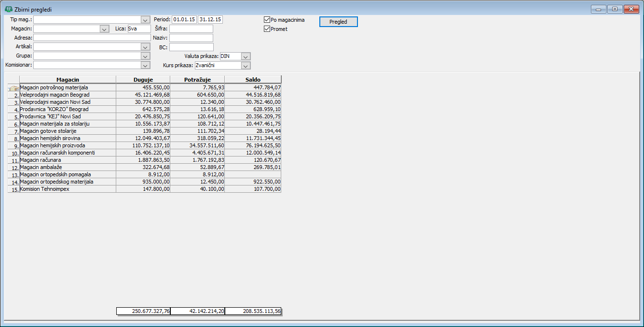644x327 pixels.
Task: Sort by the Duguje column header
Action: pyautogui.click(x=143, y=80)
